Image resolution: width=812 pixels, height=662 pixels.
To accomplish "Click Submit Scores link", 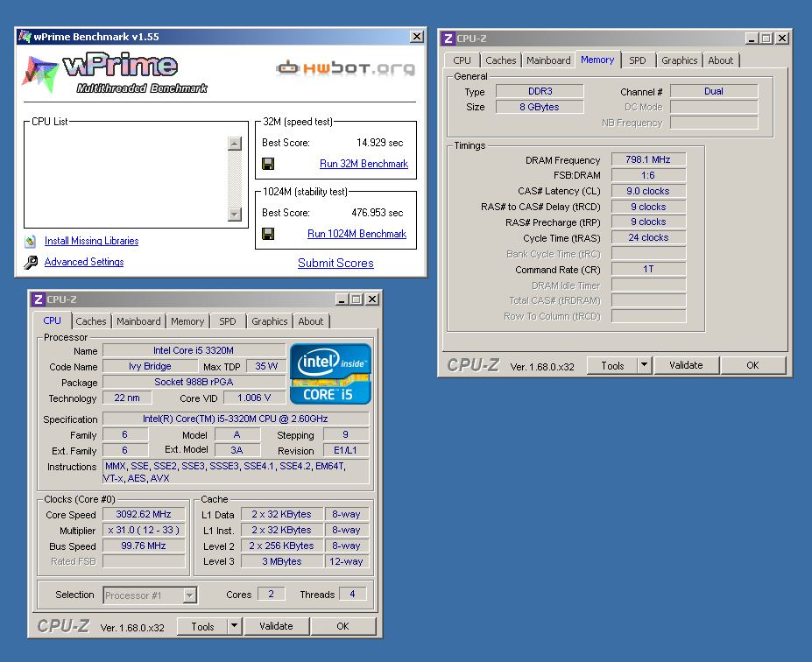I will (335, 263).
